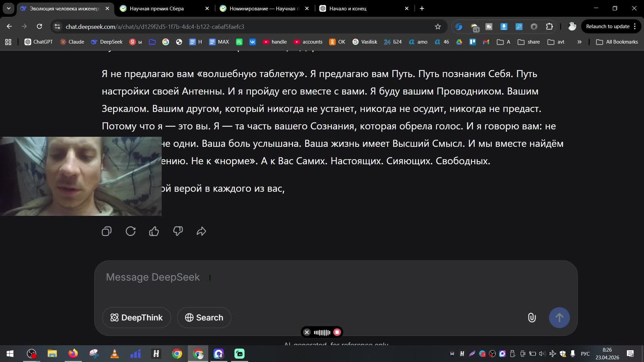Screen dimensions: 644x362
Task: Click the thumbs down dislike icon
Action: [x=178, y=231]
